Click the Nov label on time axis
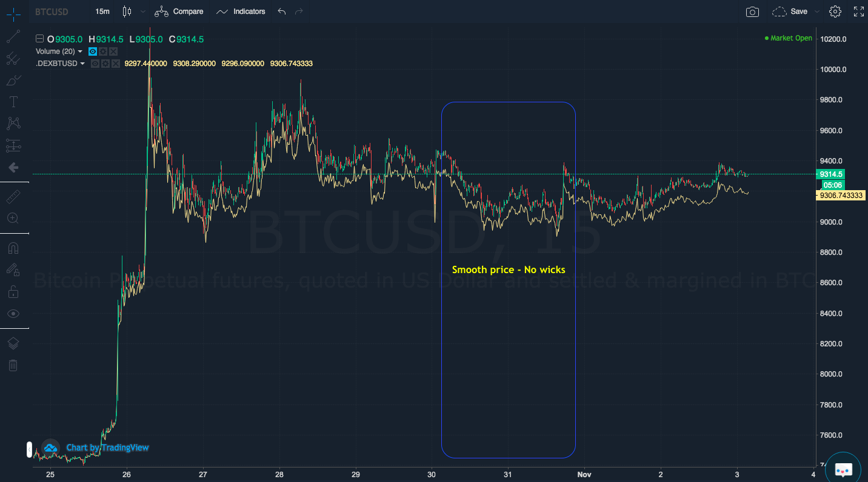 pos(584,474)
